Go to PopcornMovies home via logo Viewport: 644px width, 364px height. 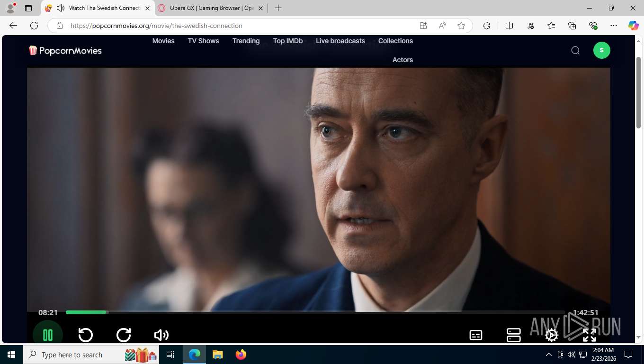point(65,50)
